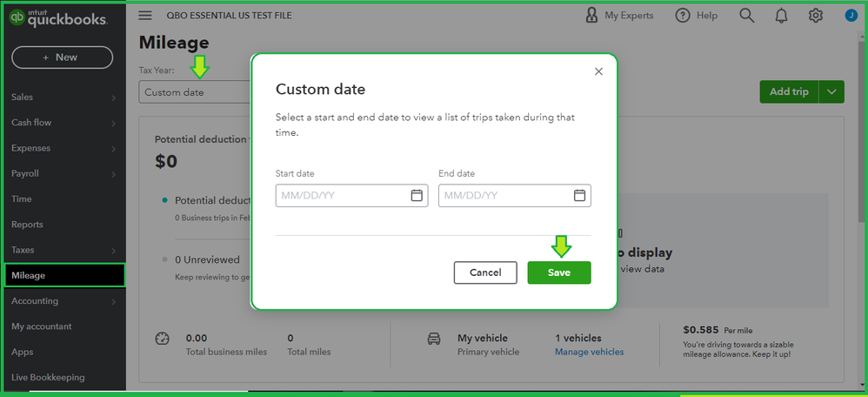Image resolution: width=868 pixels, height=397 pixels.
Task: Click the search magnifying glass icon
Action: point(746,15)
